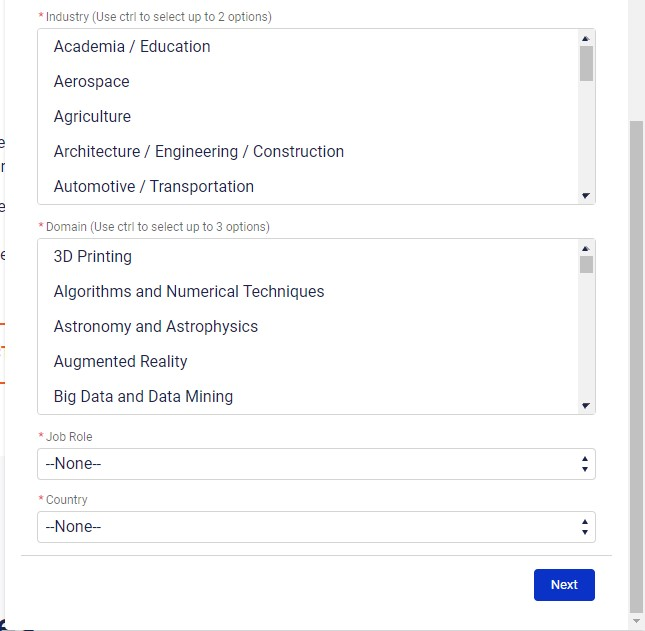Select Automotive / Transportation industry
The height and width of the screenshot is (631, 645).
pyautogui.click(x=154, y=187)
